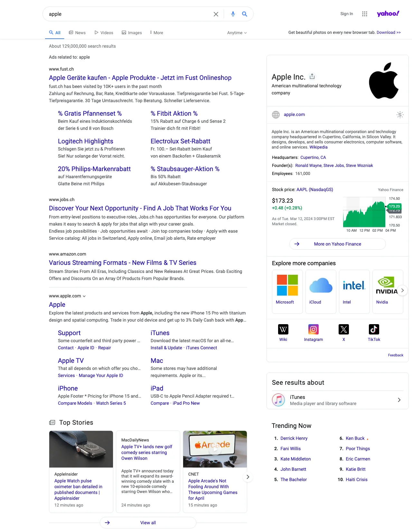The width and height of the screenshot is (412, 532).
Task: Open the Apple TV+ golf comedy story
Action: coord(147,452)
